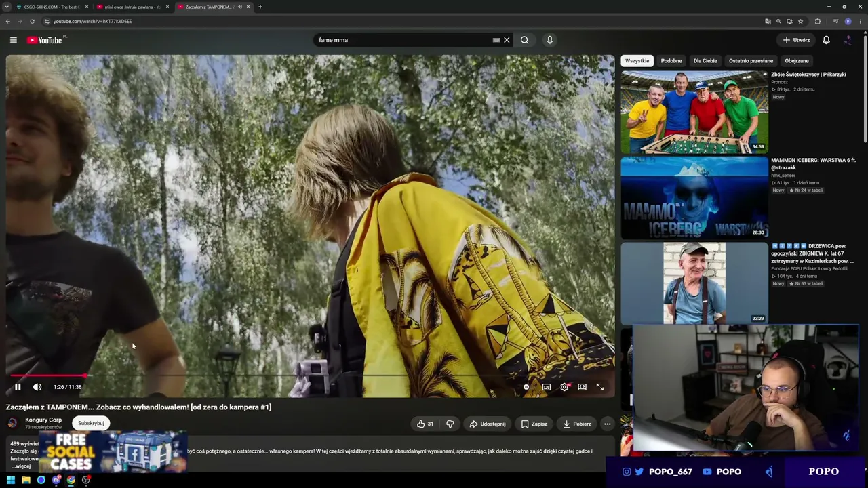Open File Explorer from the taskbar
868x488 pixels.
click(x=26, y=480)
